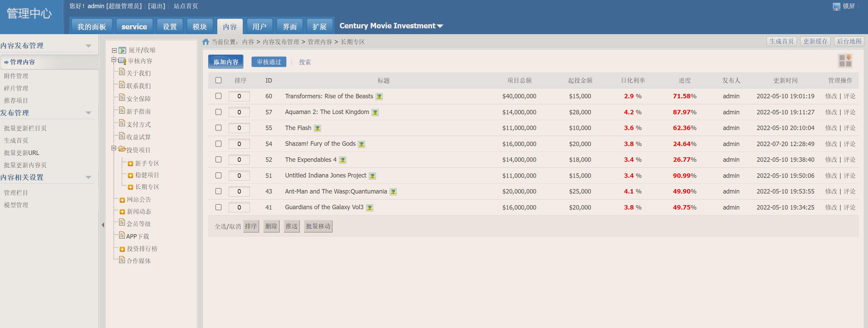Click the plus icon beside 长期专区
Image resolution: width=868 pixels, height=328 pixels.
pyautogui.click(x=130, y=187)
